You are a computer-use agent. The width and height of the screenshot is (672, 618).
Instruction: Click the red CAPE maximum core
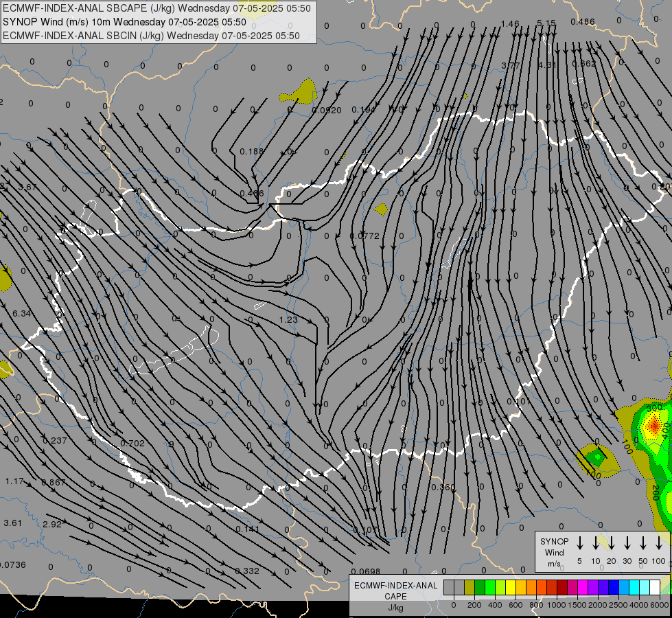click(653, 426)
